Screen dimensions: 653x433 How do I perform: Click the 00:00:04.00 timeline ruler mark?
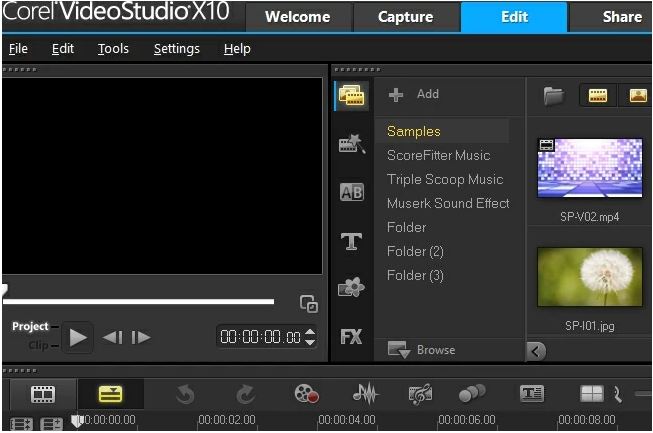pos(347,420)
